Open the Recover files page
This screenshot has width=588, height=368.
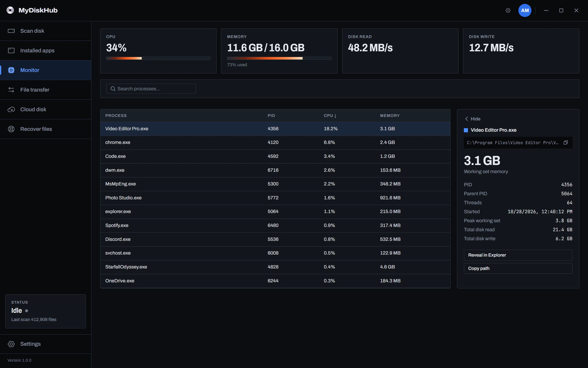46,129
